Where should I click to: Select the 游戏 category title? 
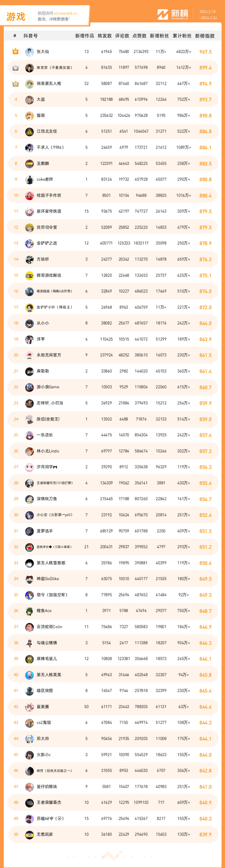coord(16,16)
